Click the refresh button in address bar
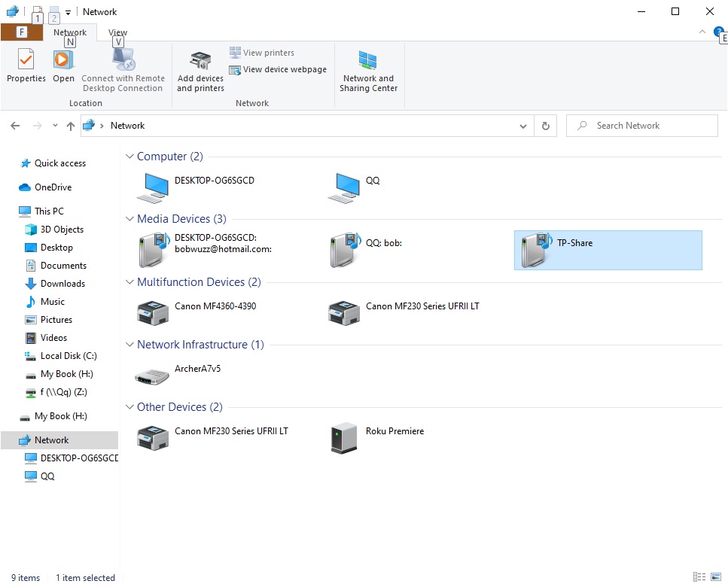This screenshot has width=728, height=587. coord(545,126)
